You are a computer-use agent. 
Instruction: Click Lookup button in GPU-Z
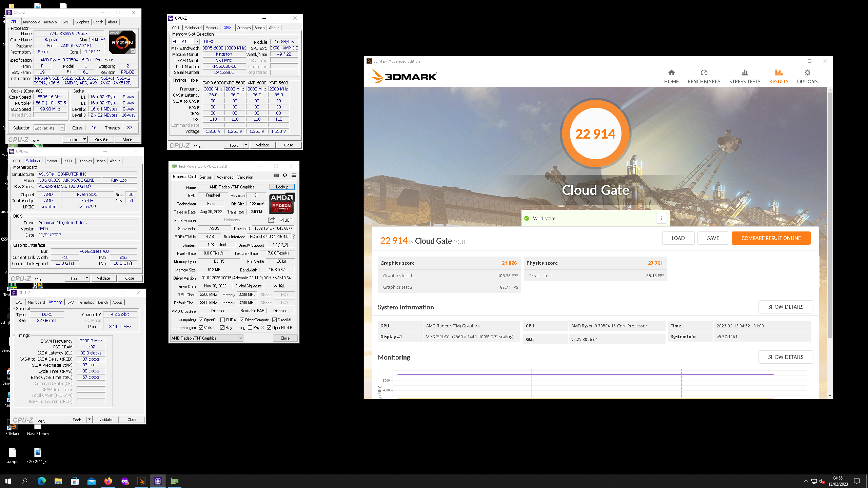282,187
